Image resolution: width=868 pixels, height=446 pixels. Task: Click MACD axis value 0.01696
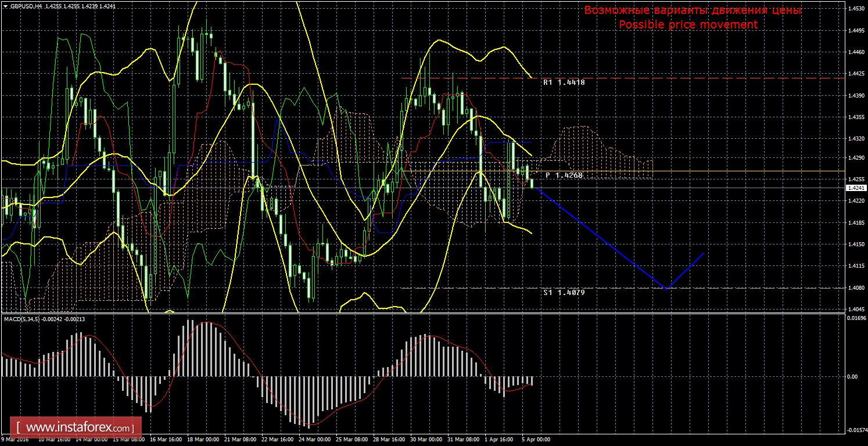coord(857,318)
